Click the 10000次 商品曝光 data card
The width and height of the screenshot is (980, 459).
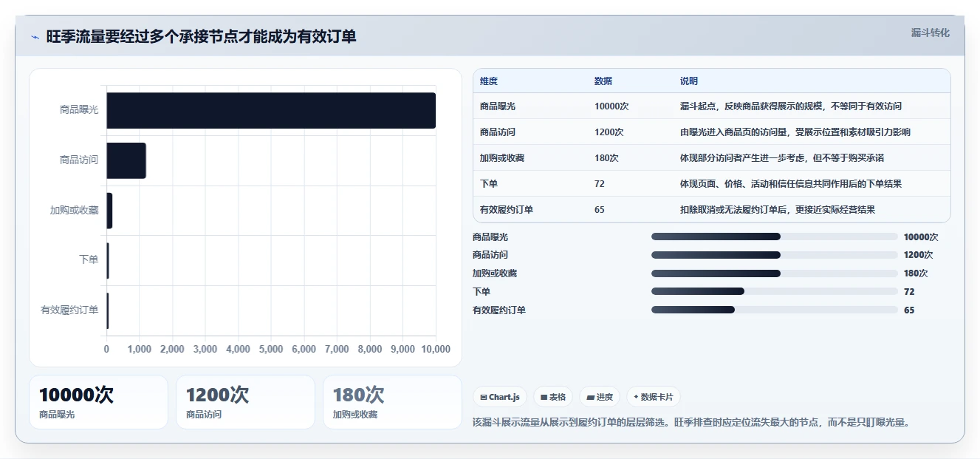(x=99, y=402)
